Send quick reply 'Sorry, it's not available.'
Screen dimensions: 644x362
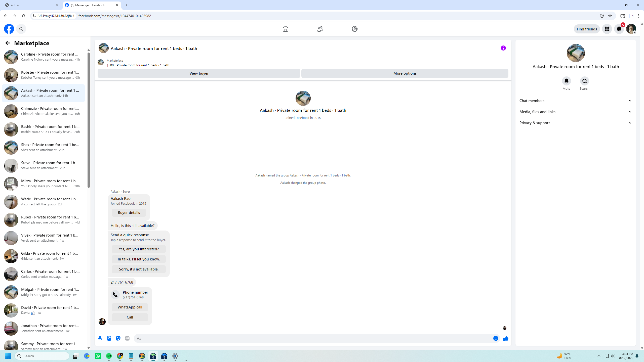[x=139, y=269]
